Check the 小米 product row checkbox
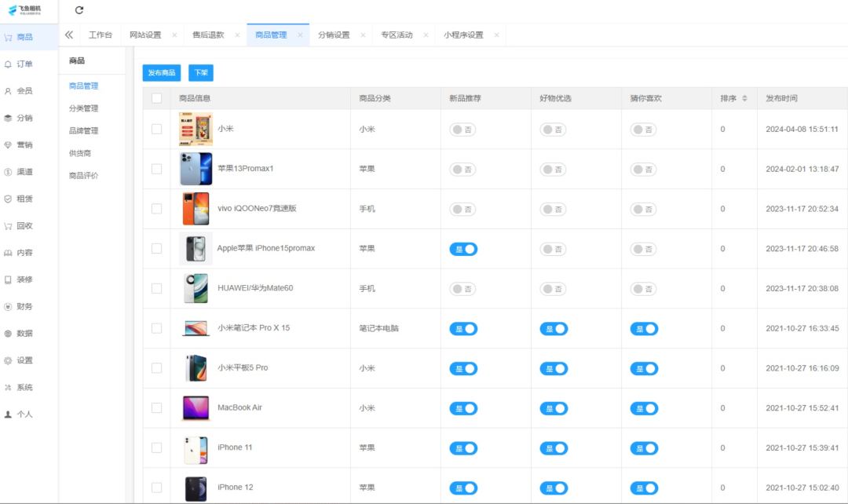Viewport: 848px width, 504px height. pos(156,130)
